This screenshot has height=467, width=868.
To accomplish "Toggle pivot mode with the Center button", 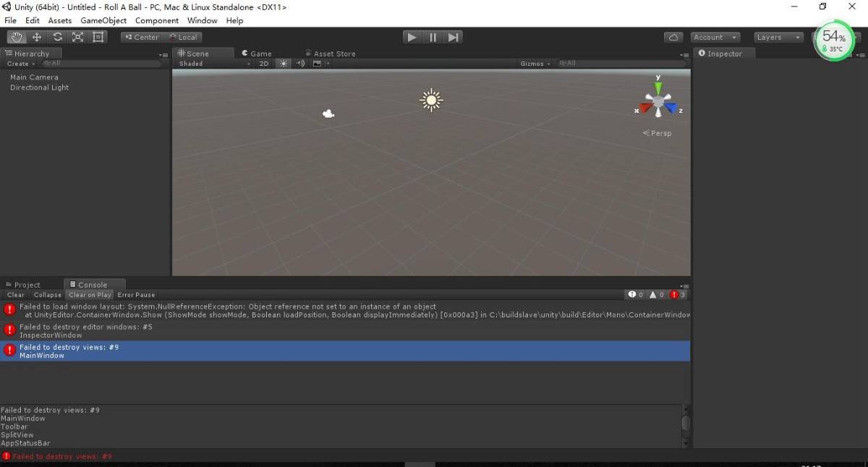I will 141,37.
